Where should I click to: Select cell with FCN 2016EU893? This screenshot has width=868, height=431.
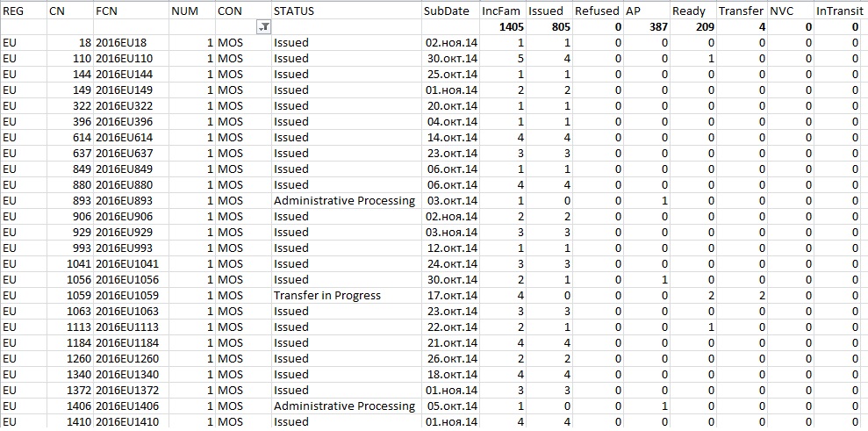pyautogui.click(x=131, y=200)
